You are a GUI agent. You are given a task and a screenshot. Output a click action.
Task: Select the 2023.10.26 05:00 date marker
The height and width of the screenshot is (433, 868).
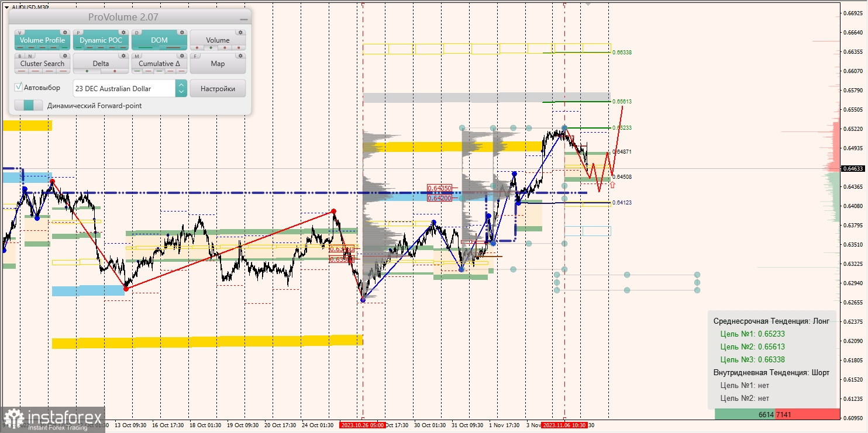point(363,425)
